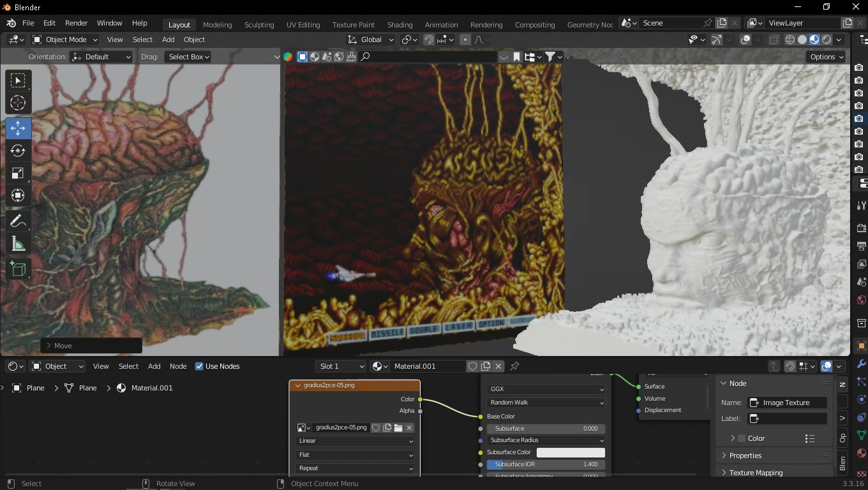The width and height of the screenshot is (868, 490).
Task: Expand the Move operator panel
Action: coord(91,346)
